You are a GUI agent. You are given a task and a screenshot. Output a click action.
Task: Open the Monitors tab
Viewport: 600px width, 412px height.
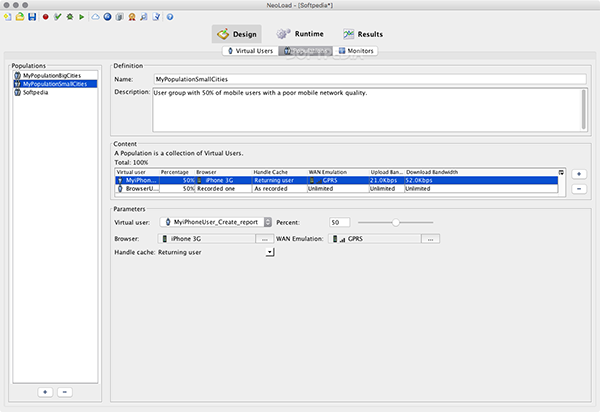pos(356,51)
